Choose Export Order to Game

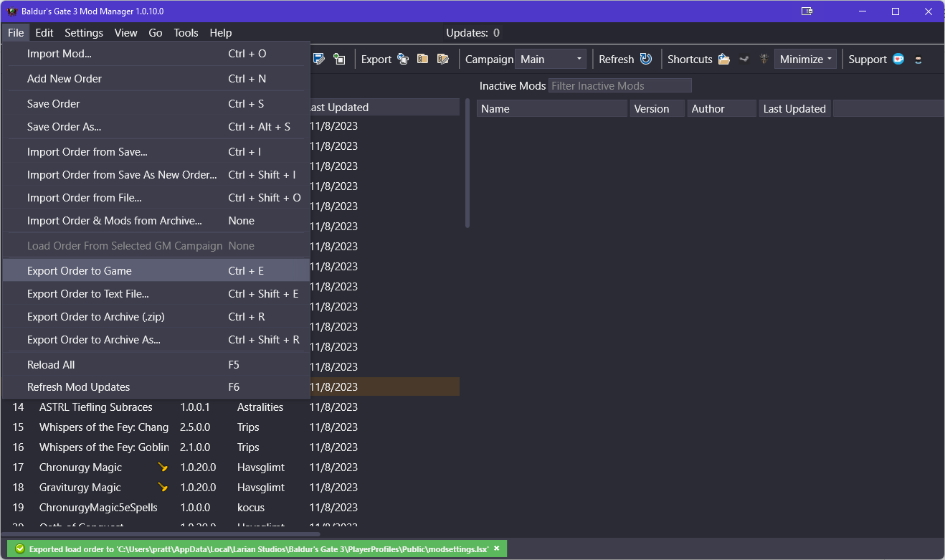[x=156, y=271]
